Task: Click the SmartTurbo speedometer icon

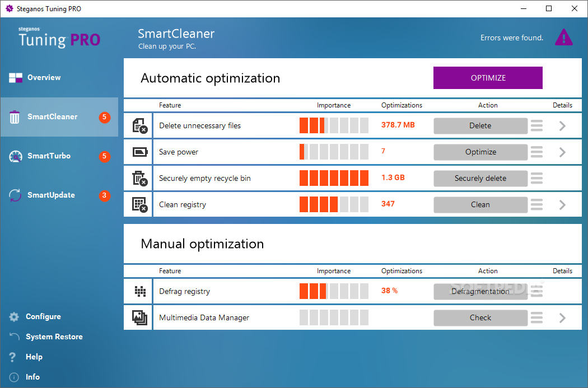Action: point(16,156)
